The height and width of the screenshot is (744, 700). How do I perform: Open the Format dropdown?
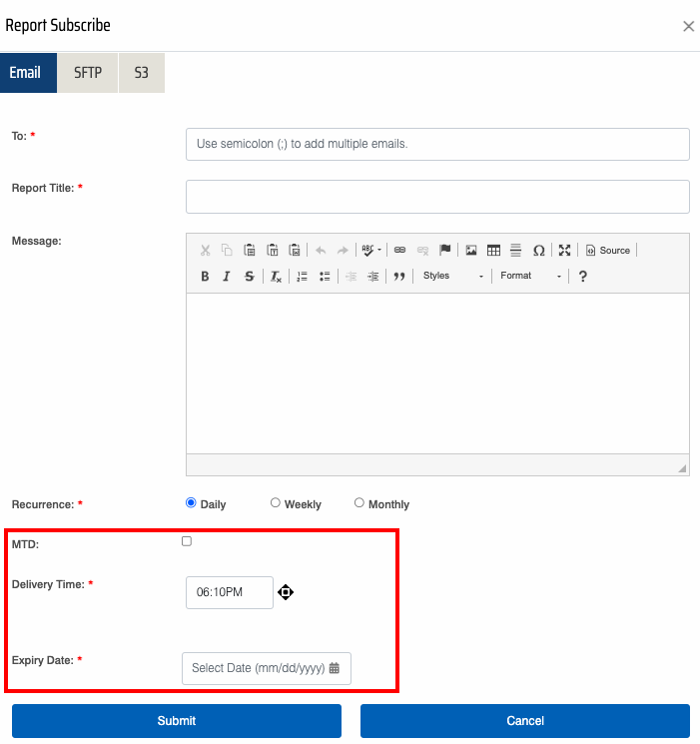(x=530, y=277)
